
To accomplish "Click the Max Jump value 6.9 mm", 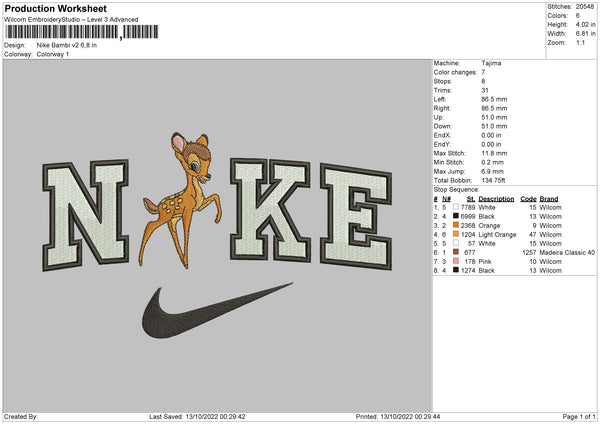I will point(492,171).
